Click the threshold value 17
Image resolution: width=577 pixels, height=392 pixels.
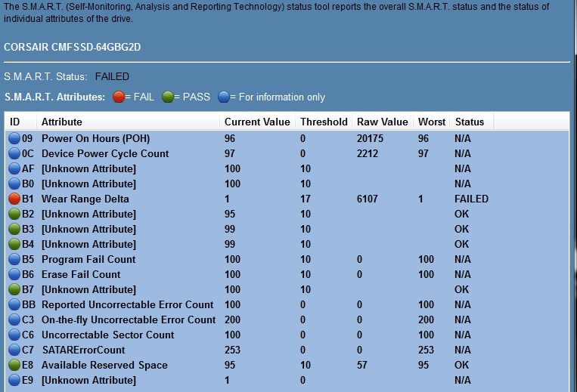click(x=305, y=199)
